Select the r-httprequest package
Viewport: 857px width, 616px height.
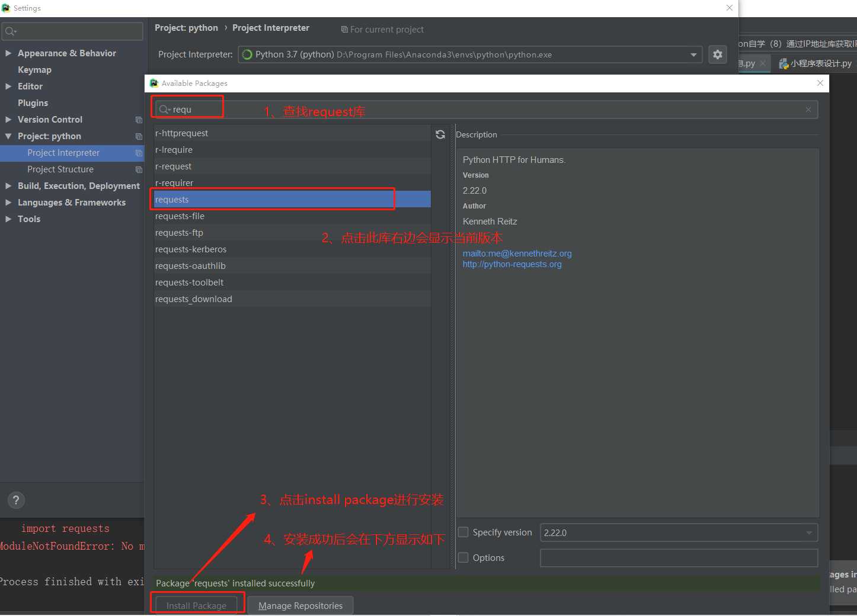point(292,133)
